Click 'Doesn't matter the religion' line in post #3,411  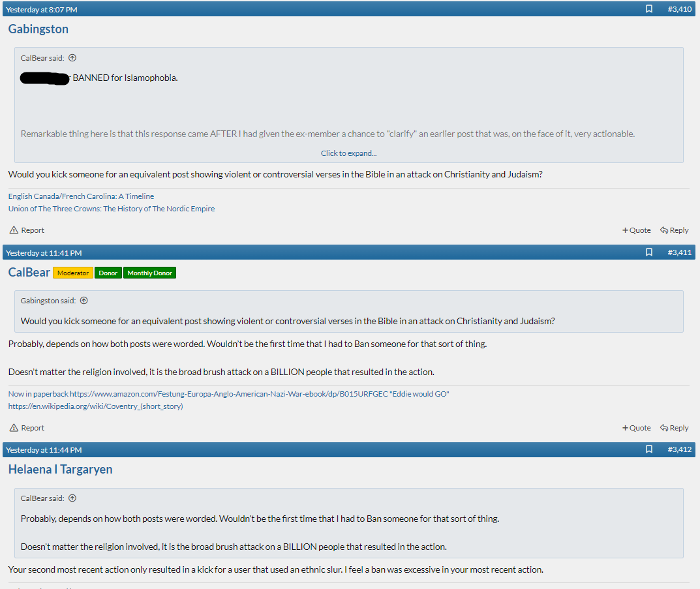tap(221, 372)
